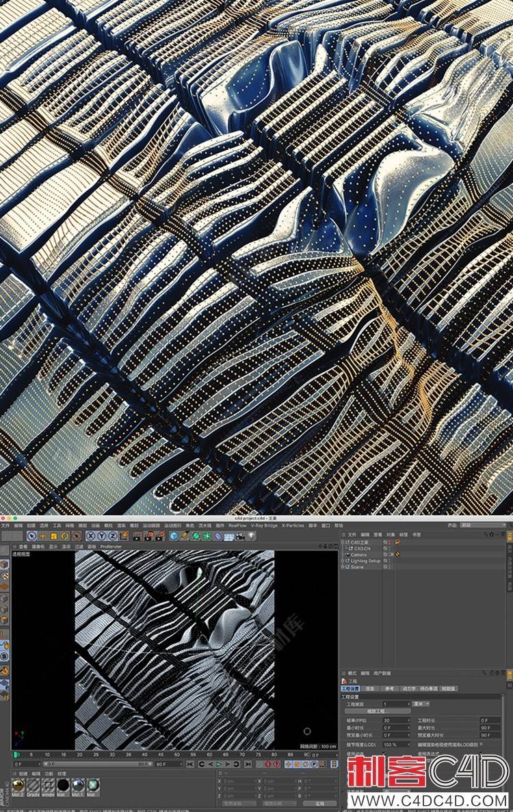Add a Light object from toolbar
Screen dimensions: 513x812
(x=250, y=536)
